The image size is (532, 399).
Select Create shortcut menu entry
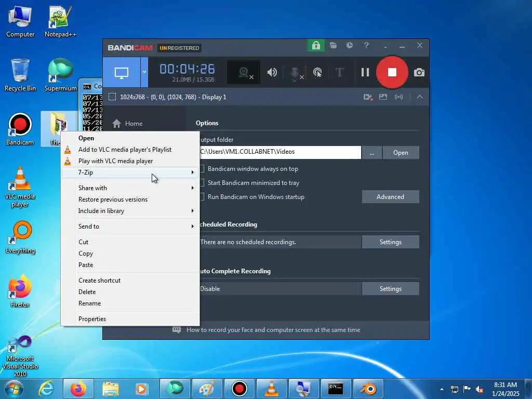point(130,281)
